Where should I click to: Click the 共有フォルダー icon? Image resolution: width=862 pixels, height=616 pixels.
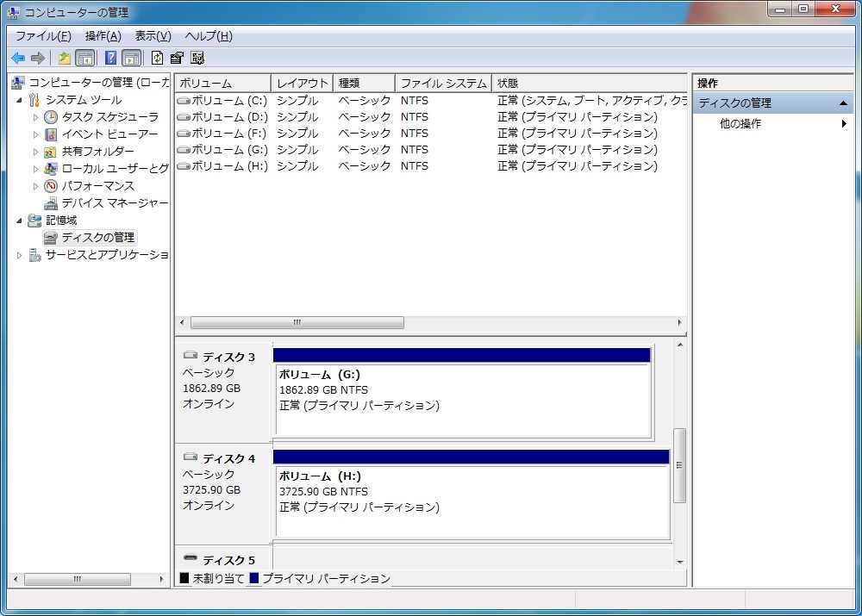pyautogui.click(x=51, y=152)
